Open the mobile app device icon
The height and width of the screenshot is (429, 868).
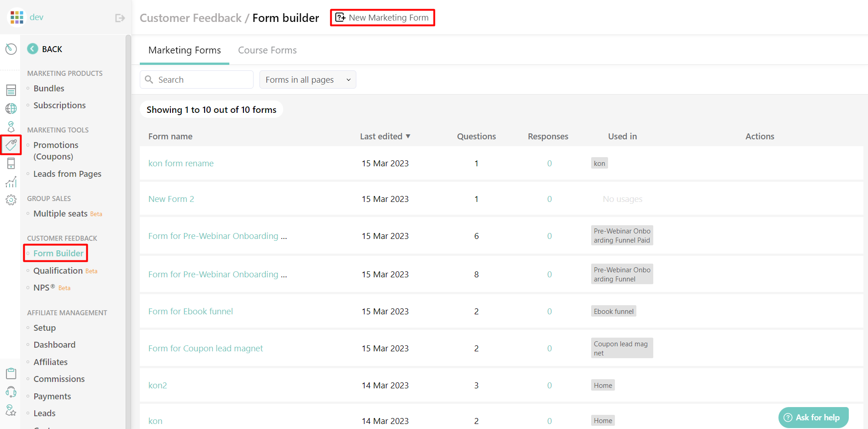click(11, 163)
